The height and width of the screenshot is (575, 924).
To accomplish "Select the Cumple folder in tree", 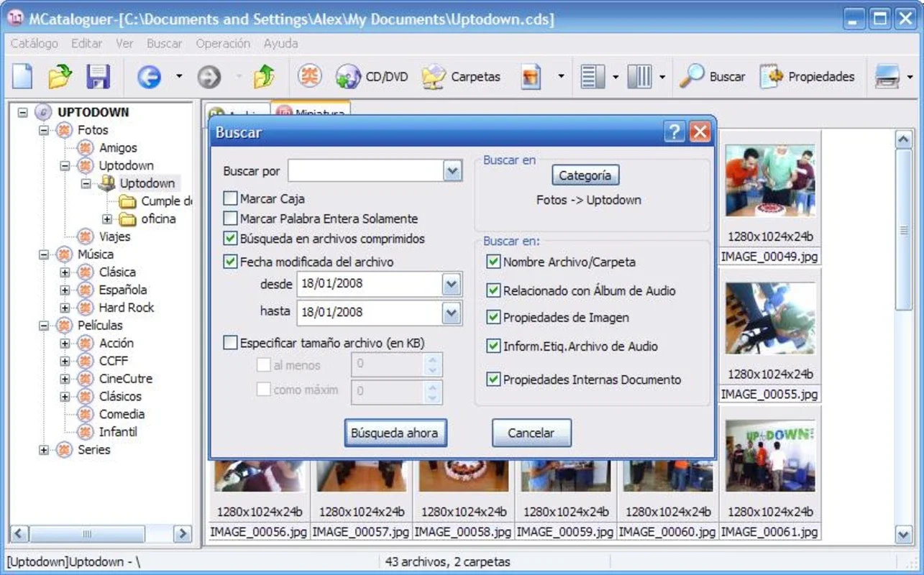I will (155, 201).
